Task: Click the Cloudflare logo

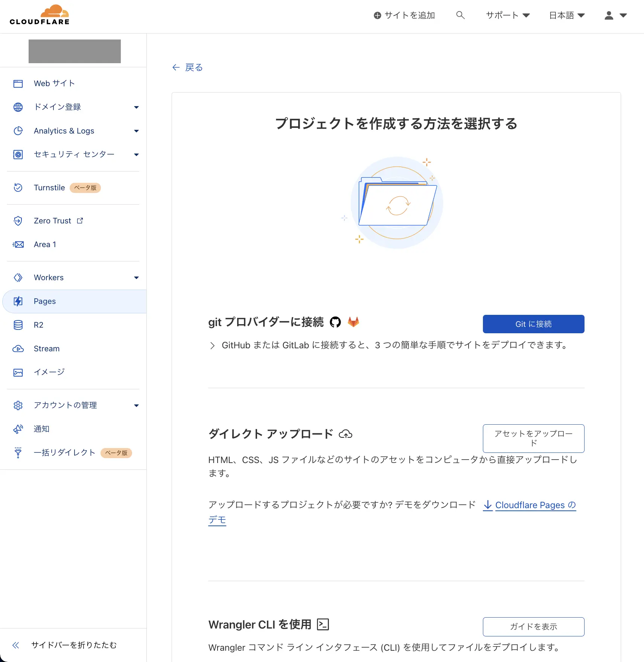Action: point(40,15)
